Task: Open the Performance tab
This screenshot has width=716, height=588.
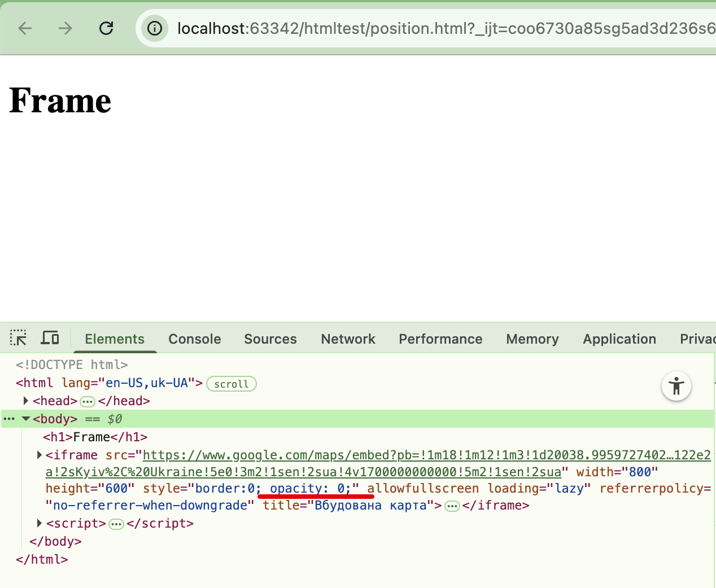Action: click(x=440, y=339)
